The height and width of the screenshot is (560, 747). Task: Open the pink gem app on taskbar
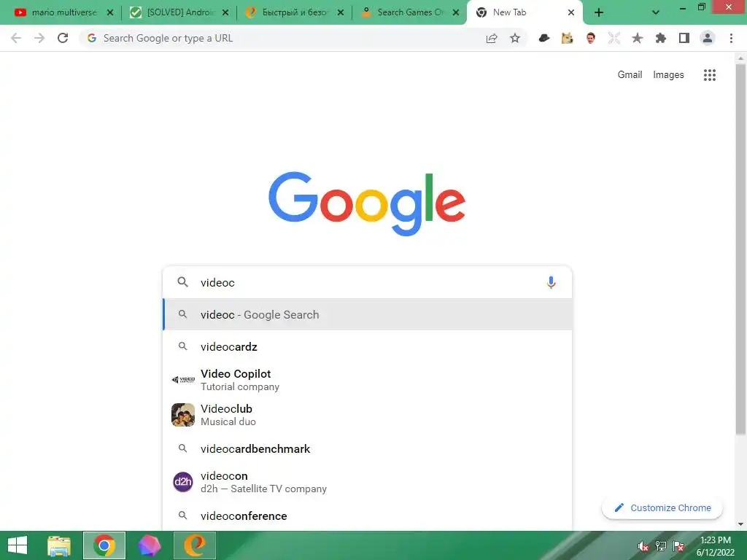point(149,545)
